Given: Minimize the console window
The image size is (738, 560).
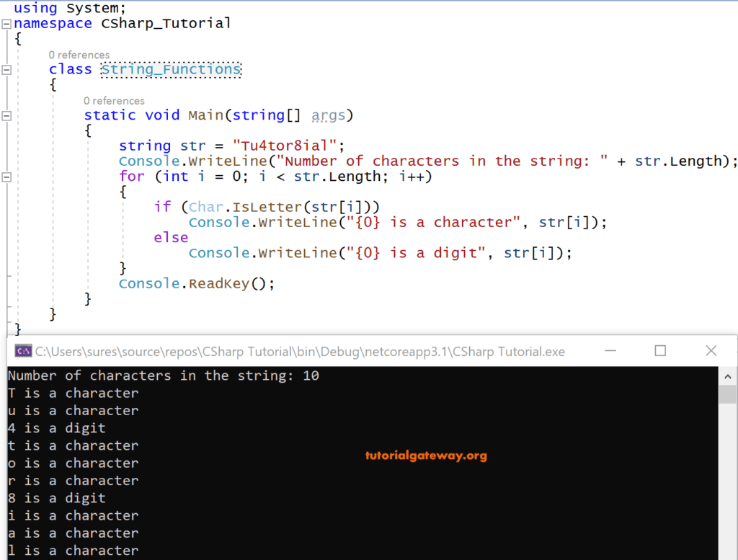Looking at the screenshot, I should coord(609,351).
